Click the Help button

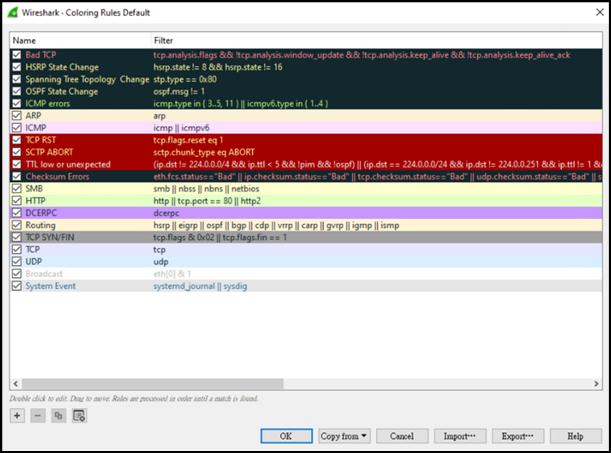576,436
